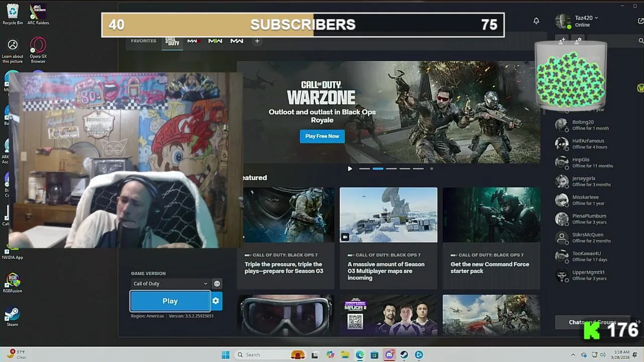Open Recycle Bin on the desktop
This screenshot has width=644, height=362.
[13, 14]
